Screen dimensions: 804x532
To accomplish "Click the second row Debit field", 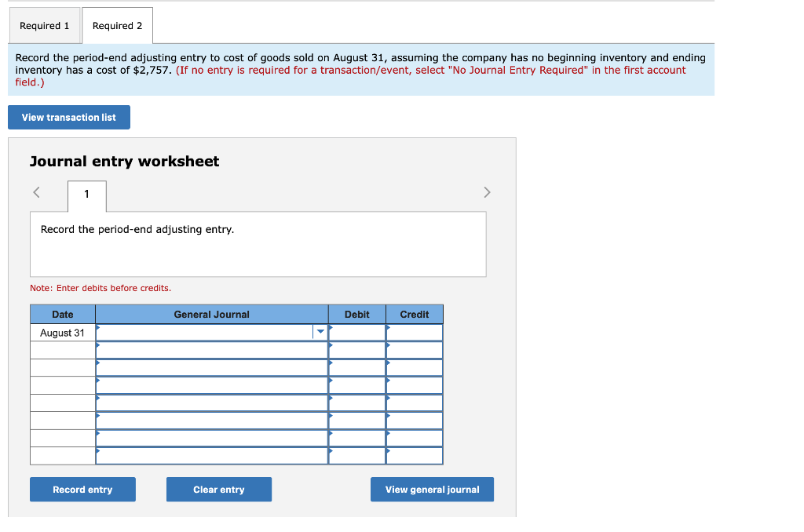I will tap(357, 350).
